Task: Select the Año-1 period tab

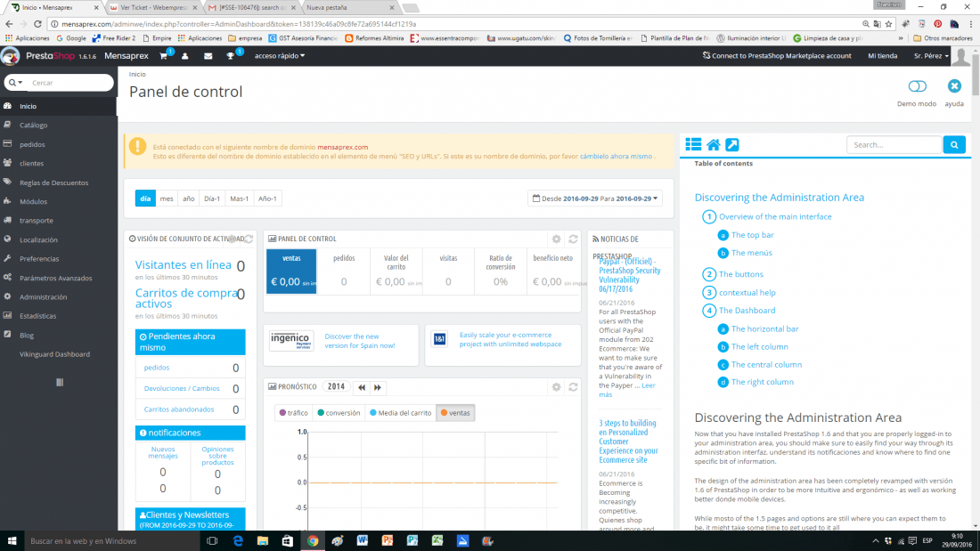Action: tap(267, 199)
